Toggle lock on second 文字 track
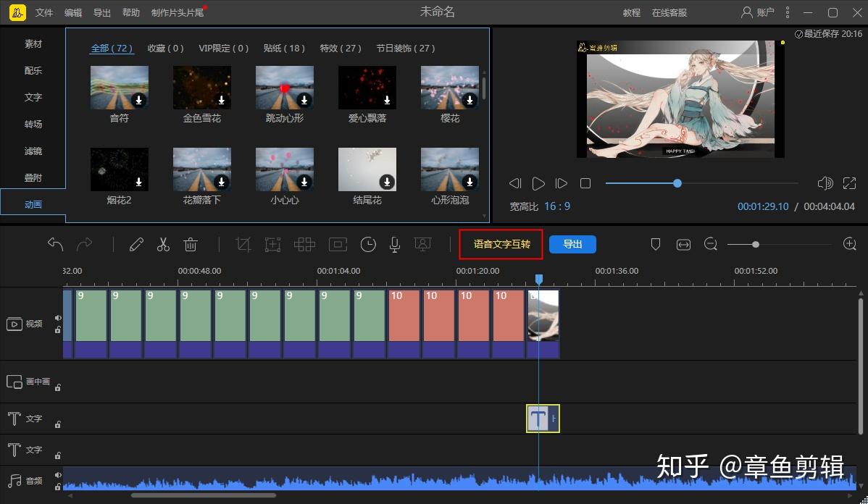The image size is (868, 504). [57, 455]
